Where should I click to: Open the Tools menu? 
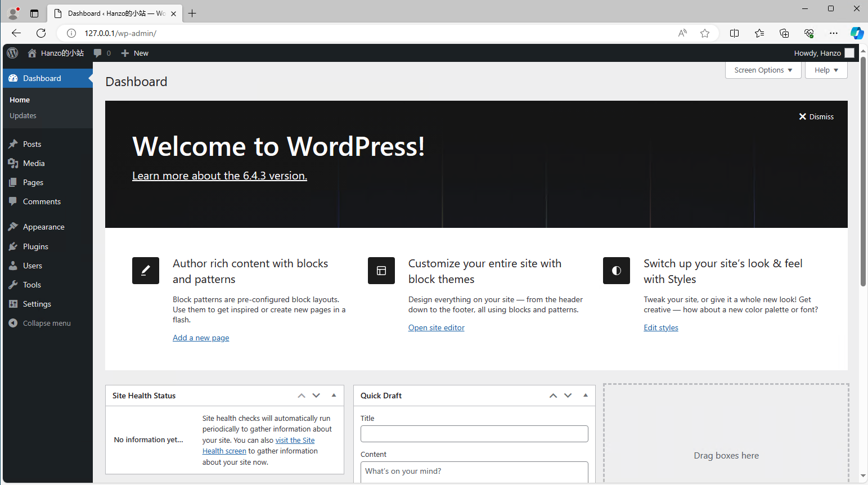point(47,285)
